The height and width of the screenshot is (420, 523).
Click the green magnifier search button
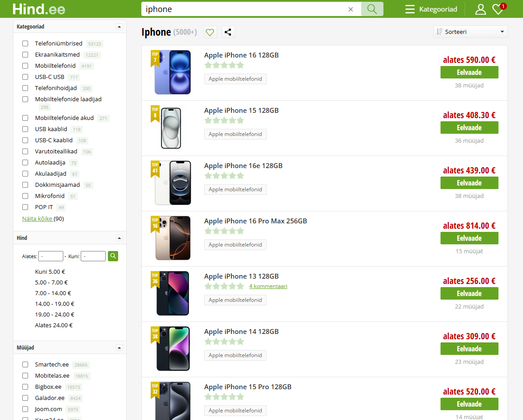372,9
